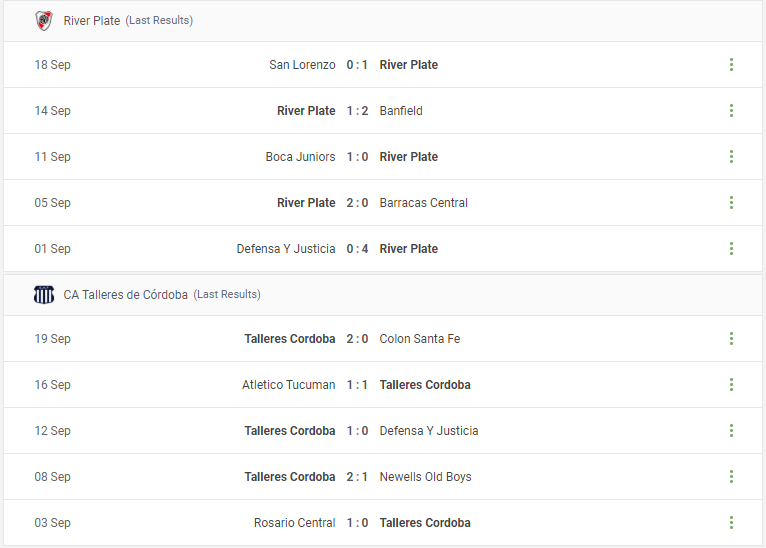Select the River Plate Last Results header
Screen dimensions: 766x548
(128, 21)
